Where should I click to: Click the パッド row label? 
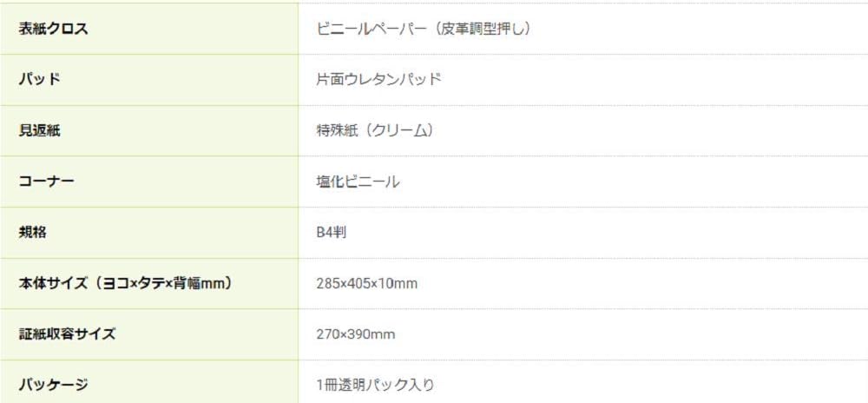point(40,80)
